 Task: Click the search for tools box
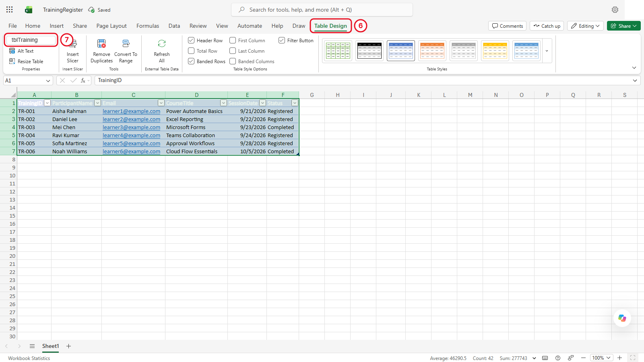pyautogui.click(x=322, y=10)
